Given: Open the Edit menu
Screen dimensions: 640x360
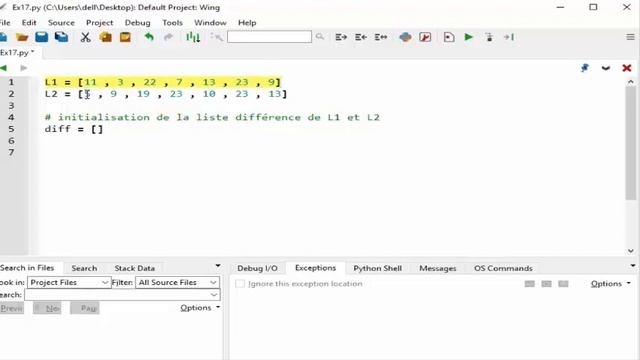Looking at the screenshot, I should pyautogui.click(x=29, y=23).
